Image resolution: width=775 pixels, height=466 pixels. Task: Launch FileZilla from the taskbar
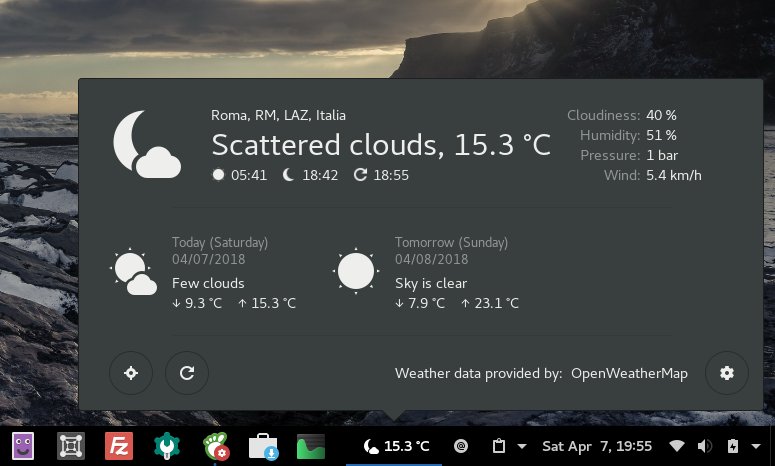[x=119, y=446]
